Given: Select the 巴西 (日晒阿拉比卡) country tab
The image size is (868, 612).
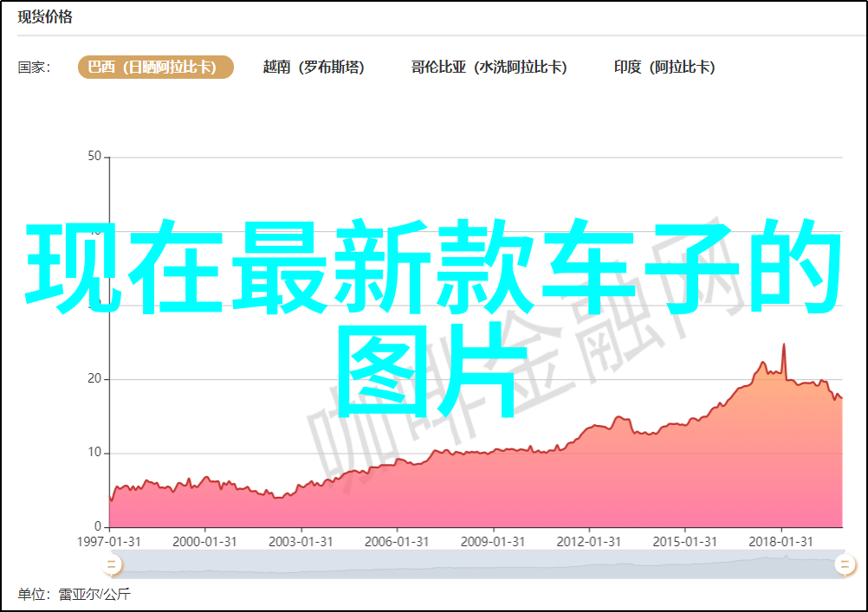Looking at the screenshot, I should 156,67.
